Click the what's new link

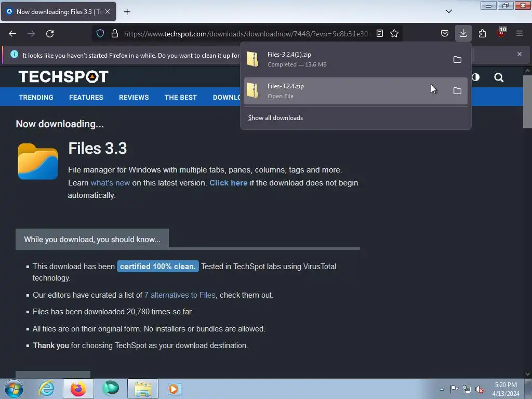110,183
